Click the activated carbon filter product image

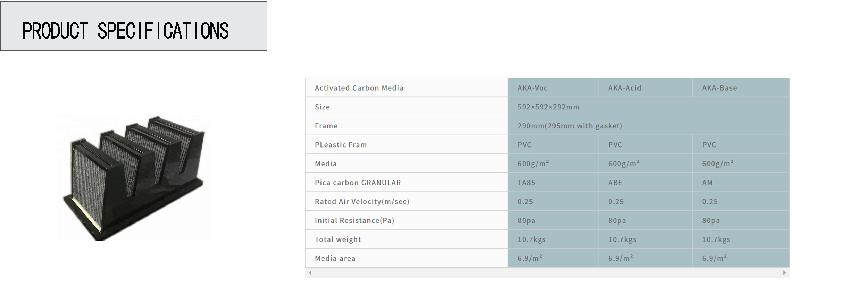tap(134, 178)
